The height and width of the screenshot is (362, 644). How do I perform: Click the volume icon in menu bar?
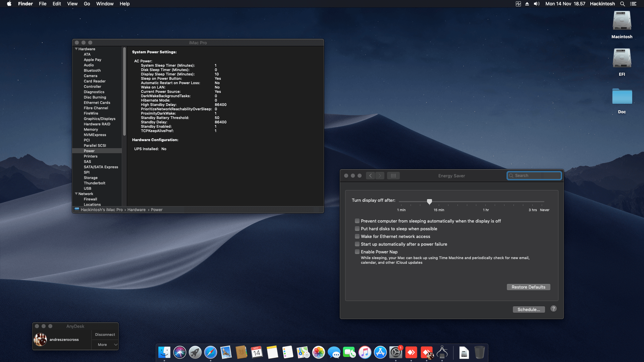pos(537,4)
